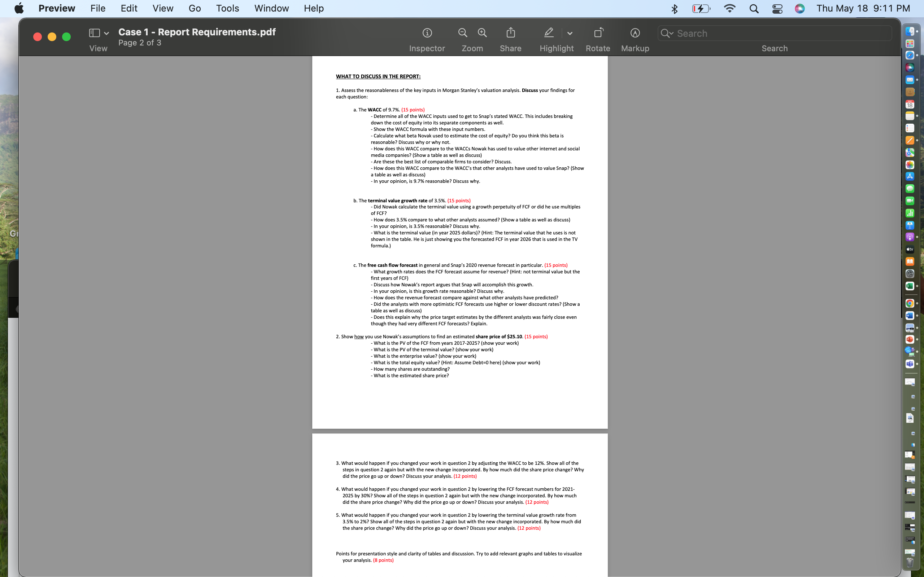Toggle the sidebar view button
924x577 pixels.
tap(94, 33)
